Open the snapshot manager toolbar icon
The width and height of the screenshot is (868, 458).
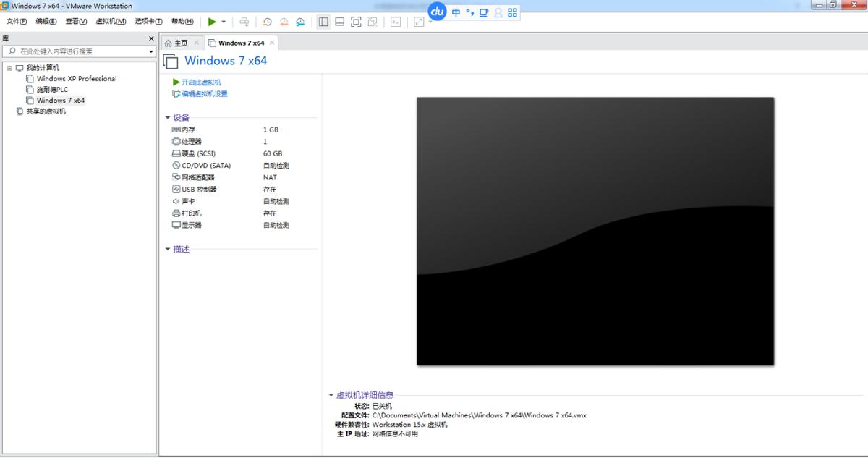coord(300,22)
